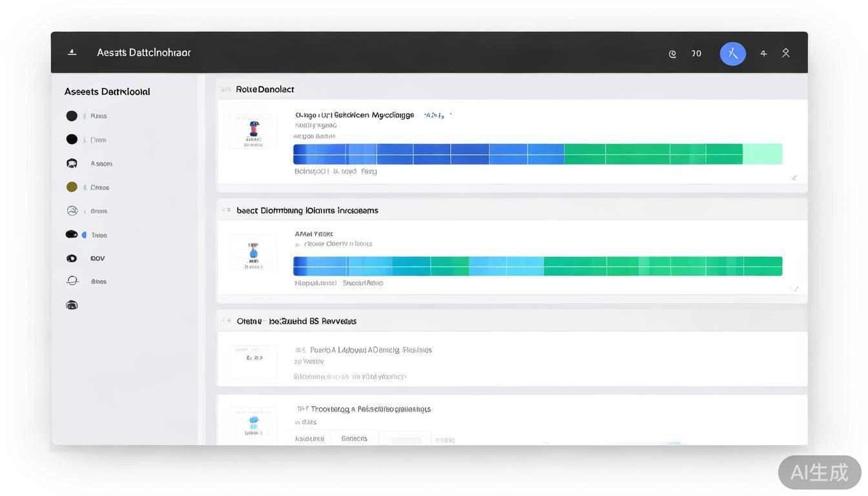868x496 pixels.
Task: Toggle the dark eye switch beside ROV
Action: click(72, 258)
